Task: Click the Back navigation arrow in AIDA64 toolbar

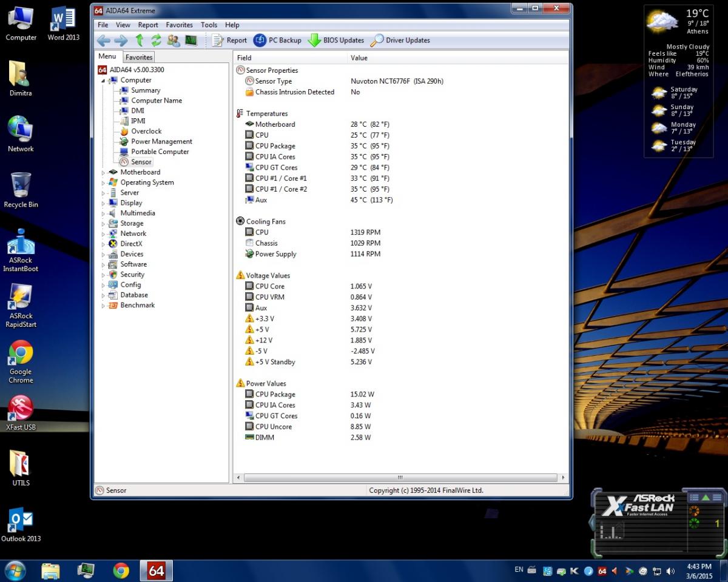Action: point(104,41)
